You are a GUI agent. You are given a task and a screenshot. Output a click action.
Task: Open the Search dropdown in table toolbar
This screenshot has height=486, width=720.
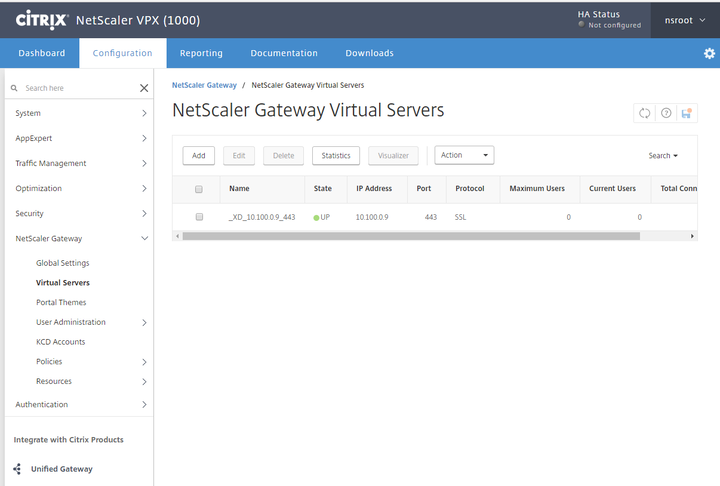(663, 156)
